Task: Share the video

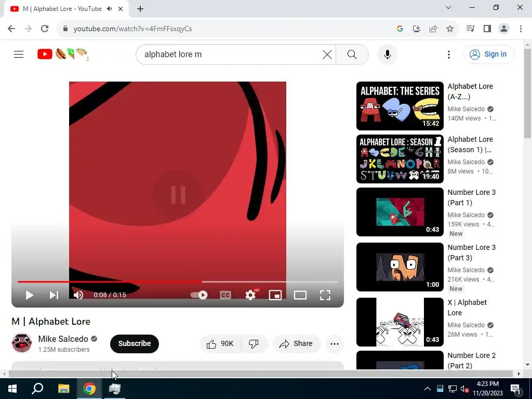Action: [x=296, y=344]
